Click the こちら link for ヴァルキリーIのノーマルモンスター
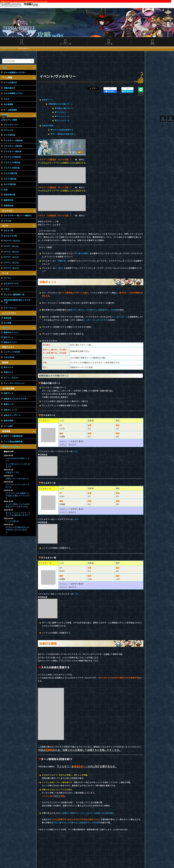This screenshot has width=174, height=868. [x=75, y=451]
